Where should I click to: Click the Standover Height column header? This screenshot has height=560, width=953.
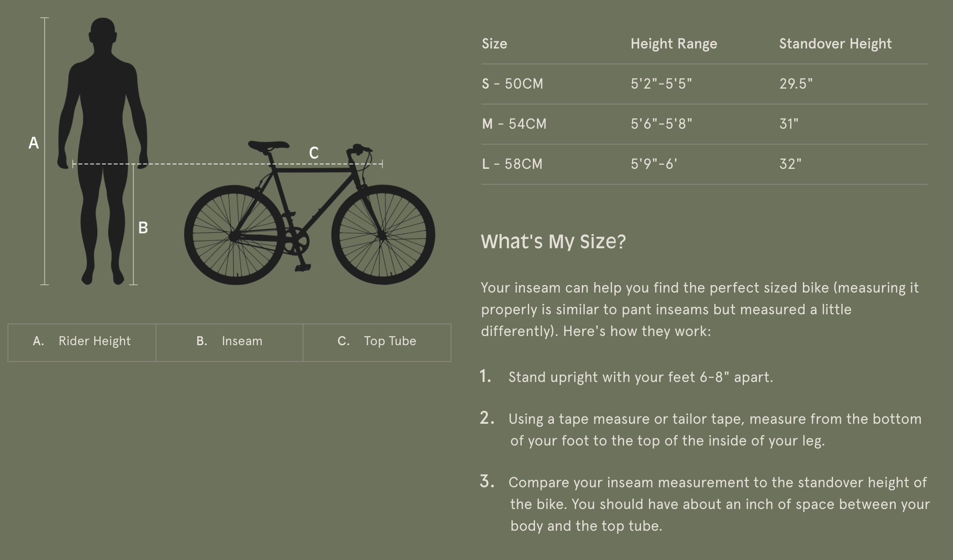835,44
